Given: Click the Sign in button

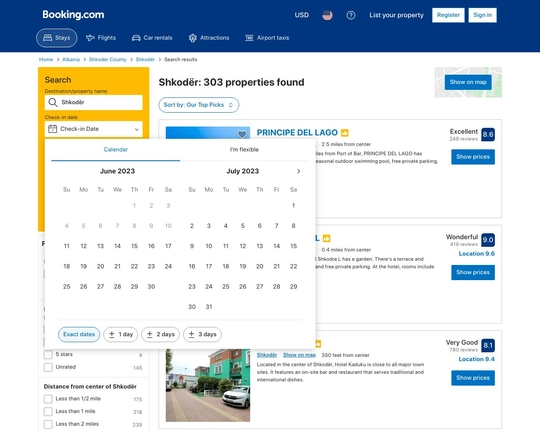Looking at the screenshot, I should pos(482,15).
